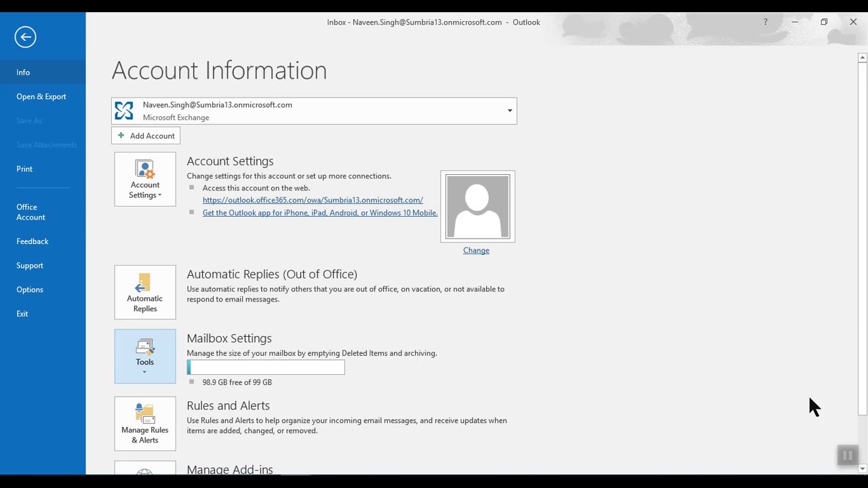Screen dimensions: 868x488
Task: Open the Account Settings button with gear icon
Action: pos(145,179)
